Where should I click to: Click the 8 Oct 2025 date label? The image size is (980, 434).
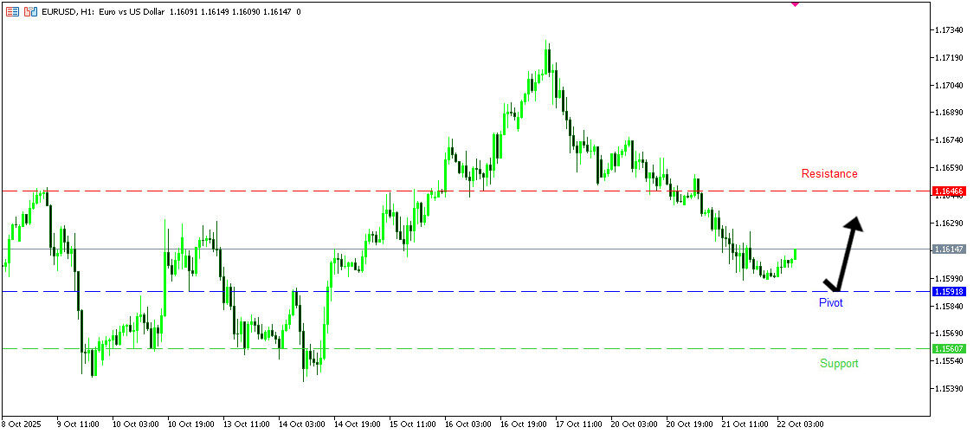[x=23, y=424]
